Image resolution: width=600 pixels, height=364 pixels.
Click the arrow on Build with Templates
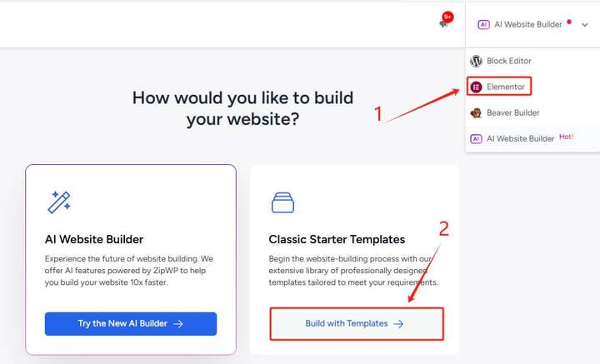coord(398,324)
